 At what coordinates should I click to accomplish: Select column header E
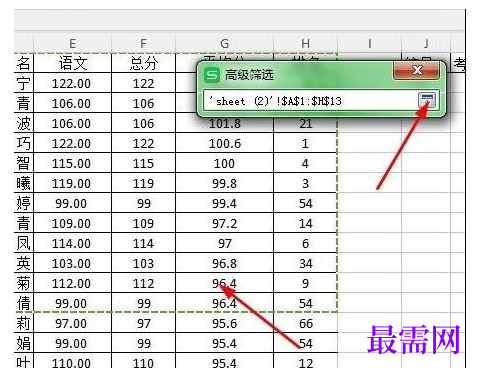[x=72, y=43]
